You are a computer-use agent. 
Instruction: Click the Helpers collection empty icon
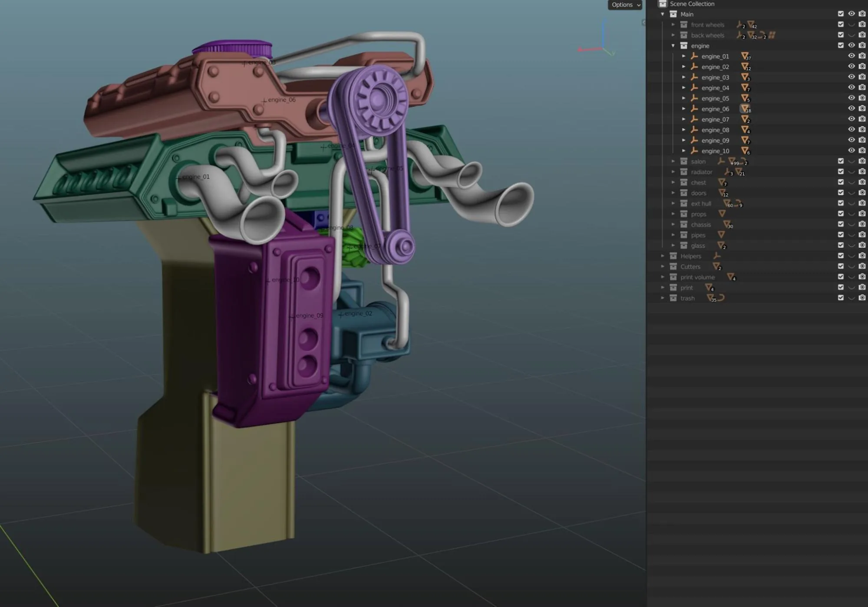click(716, 256)
